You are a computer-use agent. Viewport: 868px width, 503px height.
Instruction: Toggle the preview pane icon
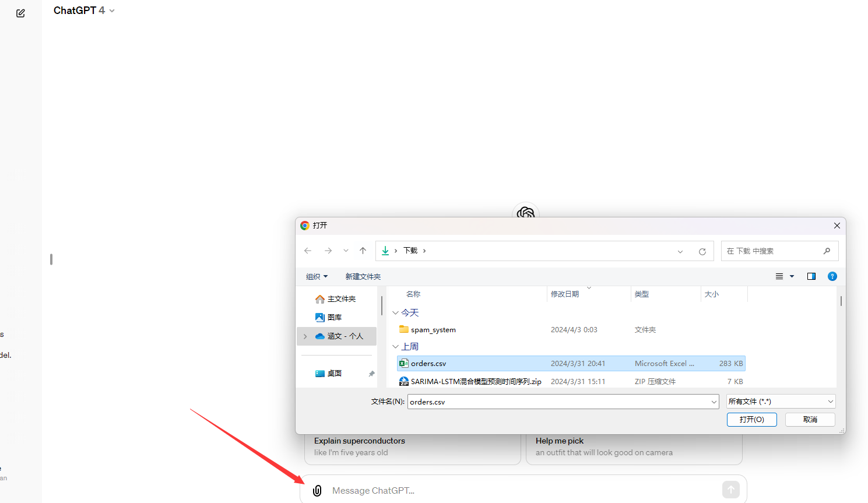tap(811, 276)
